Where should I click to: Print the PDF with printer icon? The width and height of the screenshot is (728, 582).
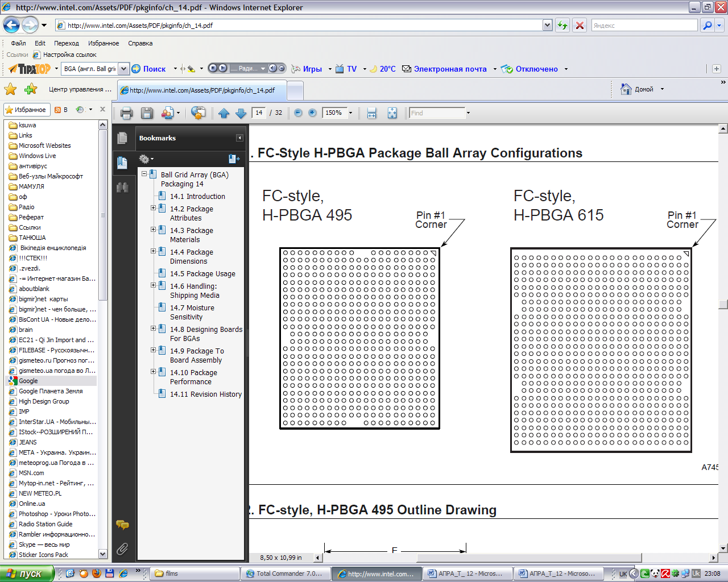click(x=126, y=113)
